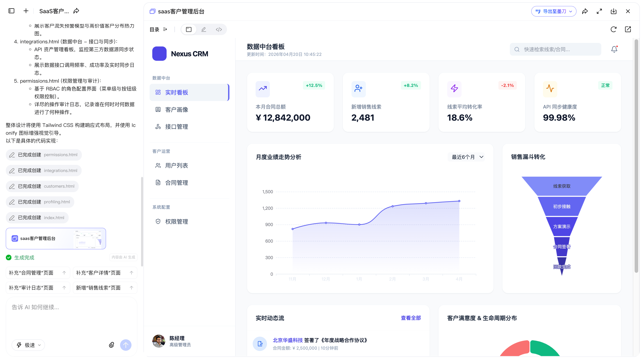Toggle the left sidebar panel icon

[11, 11]
